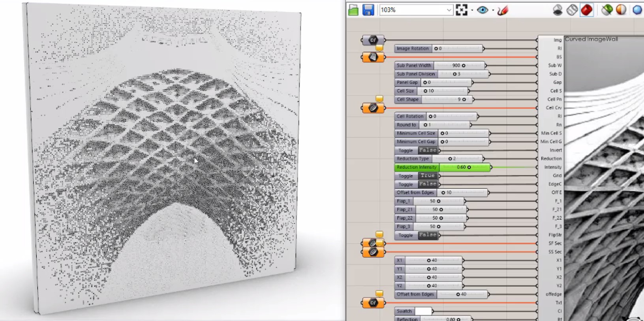Expand the arrow next to eye icon

pos(493,10)
